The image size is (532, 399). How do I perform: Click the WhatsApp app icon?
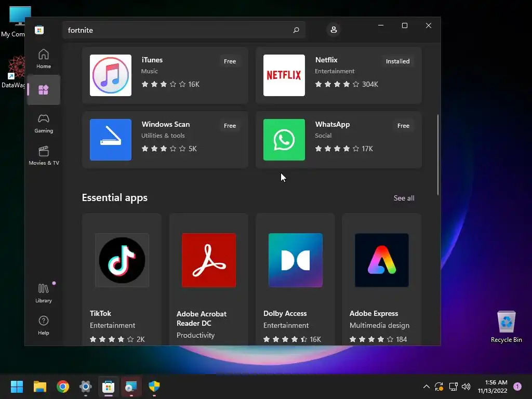284,140
